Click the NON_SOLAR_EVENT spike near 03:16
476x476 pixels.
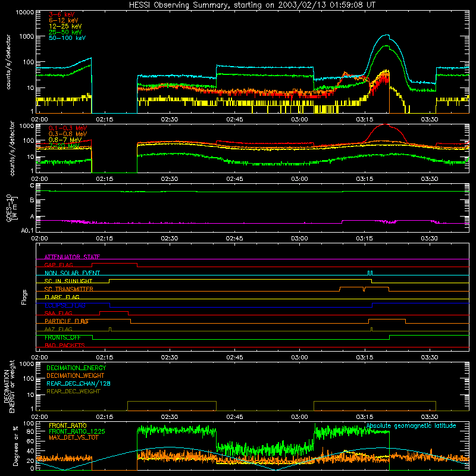[369, 273]
